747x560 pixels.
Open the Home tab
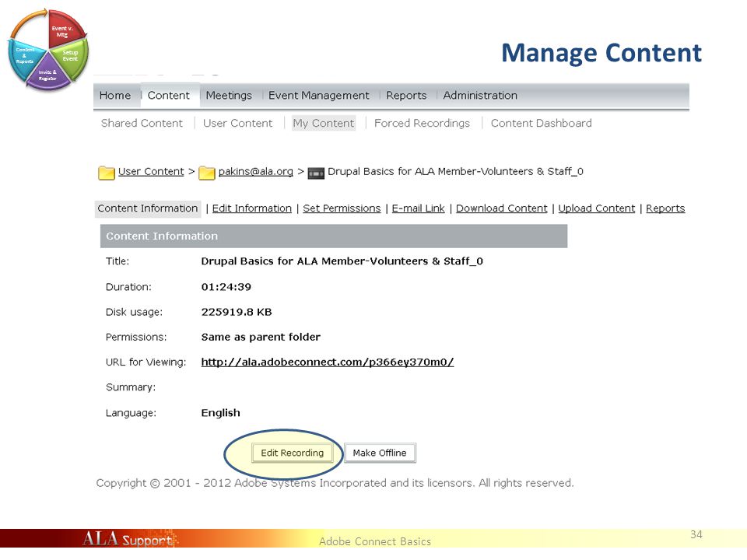[115, 95]
